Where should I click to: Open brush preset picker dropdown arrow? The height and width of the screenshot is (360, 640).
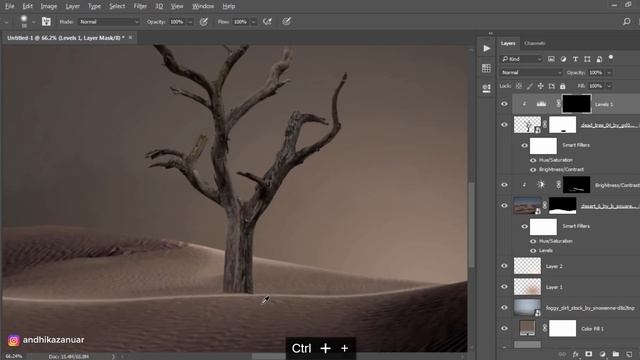point(33,22)
